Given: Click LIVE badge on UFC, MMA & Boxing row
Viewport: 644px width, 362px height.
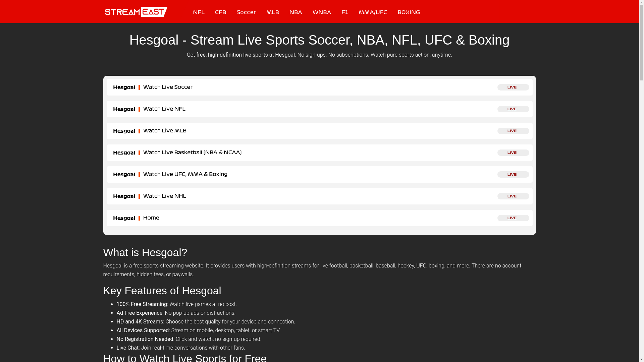Looking at the screenshot, I should pos(513,174).
